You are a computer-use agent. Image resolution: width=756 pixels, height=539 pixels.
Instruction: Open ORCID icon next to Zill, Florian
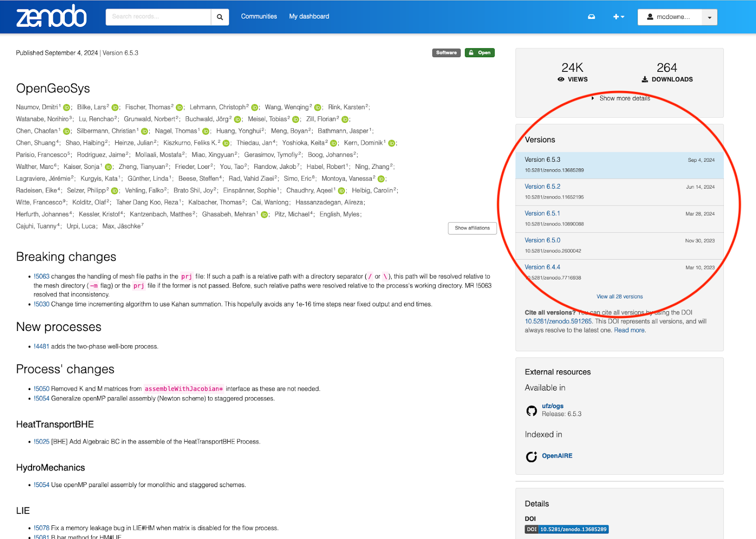tap(345, 119)
